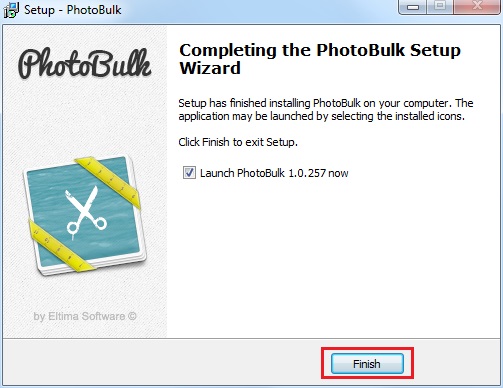This screenshot has width=503, height=388.
Task: Click the teal photo stack artwork
Action: (85, 215)
